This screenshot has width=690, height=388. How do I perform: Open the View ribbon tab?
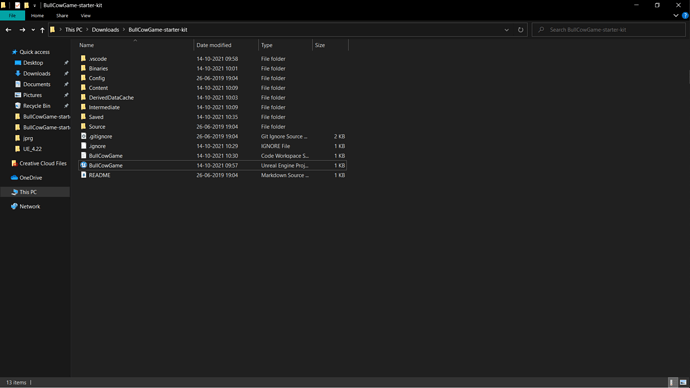tap(85, 15)
